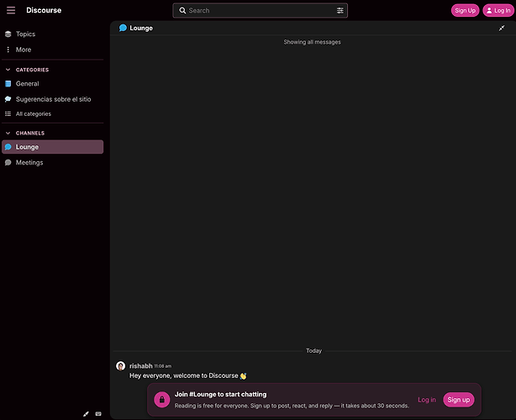
Task: Select the lock icon in join banner
Action: pyautogui.click(x=162, y=400)
